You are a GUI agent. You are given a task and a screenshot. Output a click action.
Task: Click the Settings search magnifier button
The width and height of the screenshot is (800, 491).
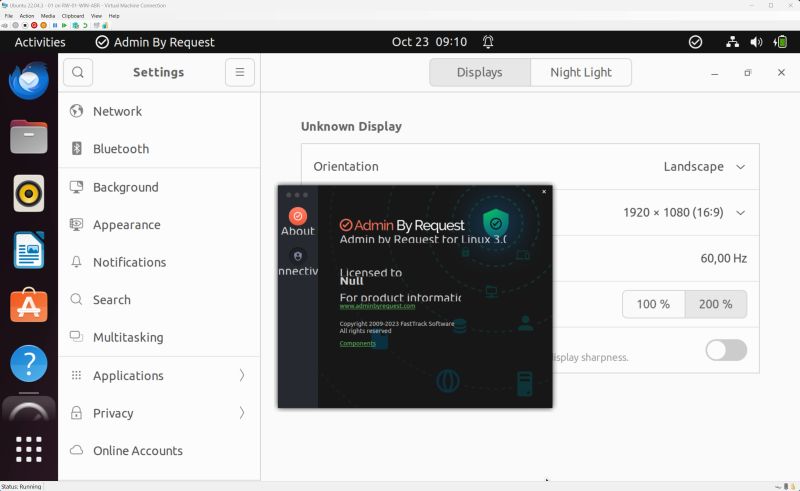pyautogui.click(x=78, y=72)
